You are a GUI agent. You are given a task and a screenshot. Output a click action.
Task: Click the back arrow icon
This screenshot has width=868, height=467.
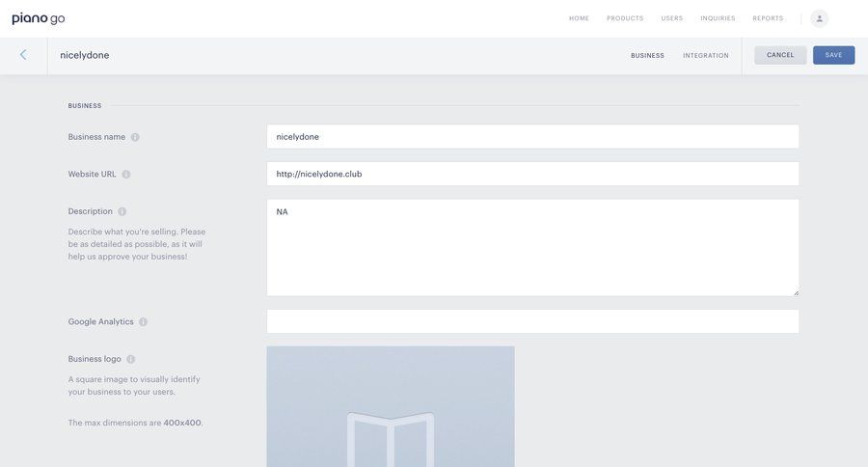click(x=23, y=55)
